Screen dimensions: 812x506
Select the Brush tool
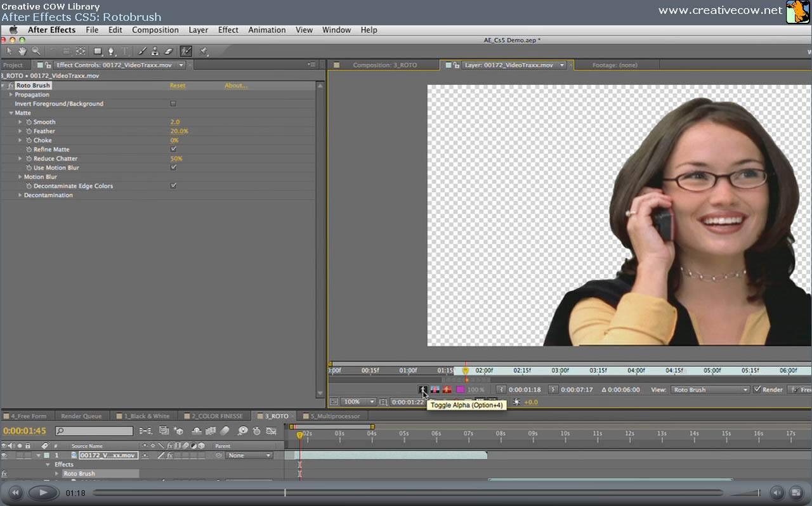[142, 51]
